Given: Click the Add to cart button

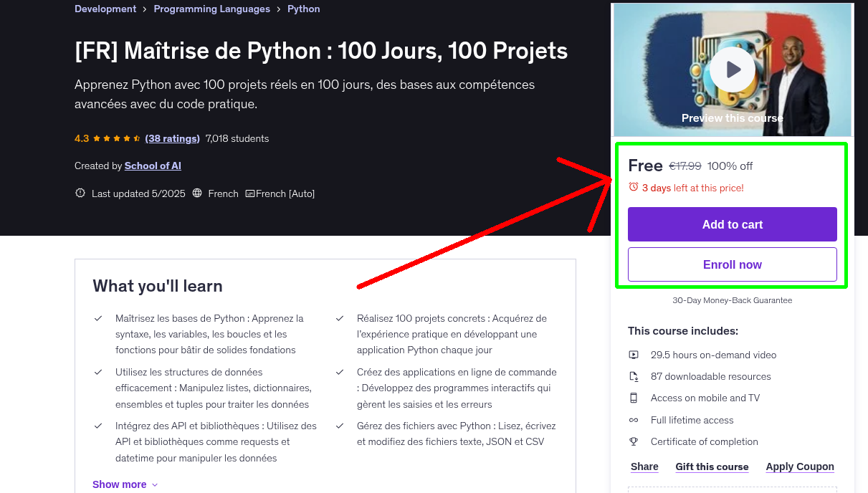Looking at the screenshot, I should 732,224.
